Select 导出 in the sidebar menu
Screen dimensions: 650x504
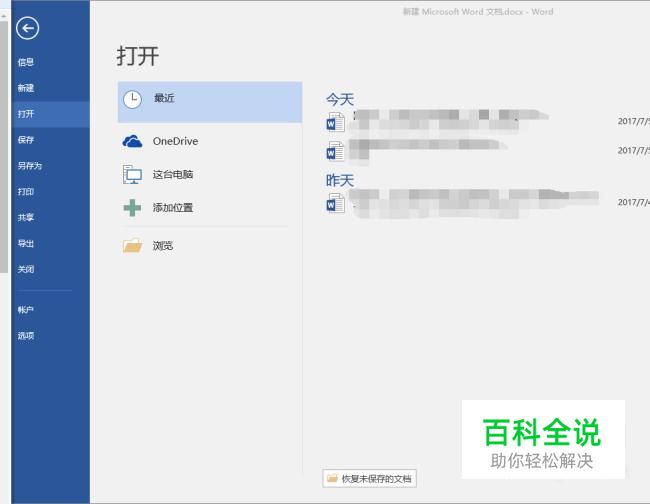26,243
